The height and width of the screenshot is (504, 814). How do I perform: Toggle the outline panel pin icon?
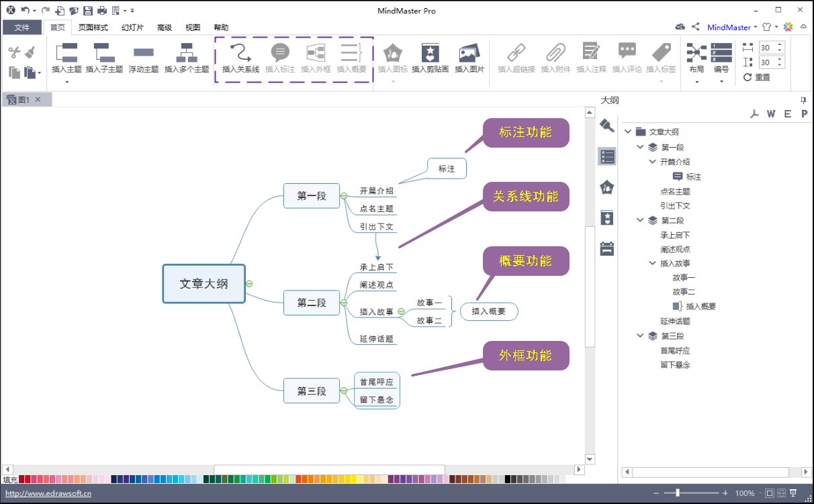click(803, 99)
